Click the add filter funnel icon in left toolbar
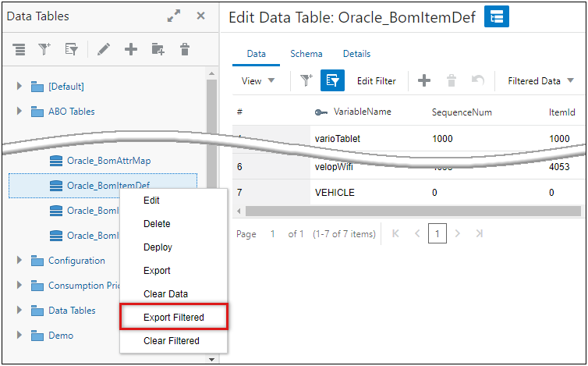Screen dimensions: 588x366 (44, 49)
